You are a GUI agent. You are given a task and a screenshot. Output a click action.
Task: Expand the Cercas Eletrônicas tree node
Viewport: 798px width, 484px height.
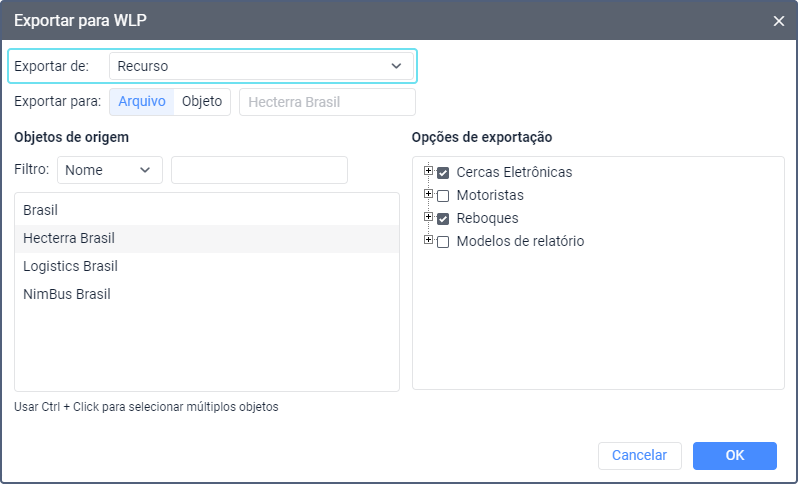[x=429, y=171]
